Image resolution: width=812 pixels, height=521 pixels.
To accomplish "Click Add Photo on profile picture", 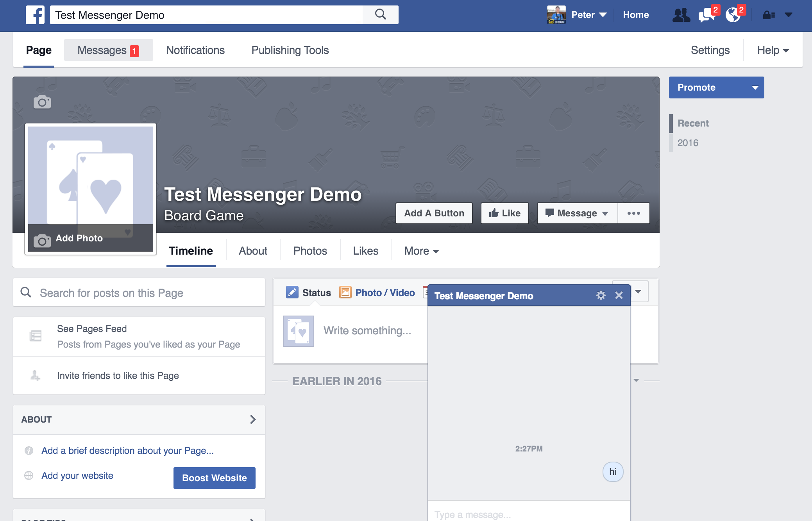I will tap(91, 238).
